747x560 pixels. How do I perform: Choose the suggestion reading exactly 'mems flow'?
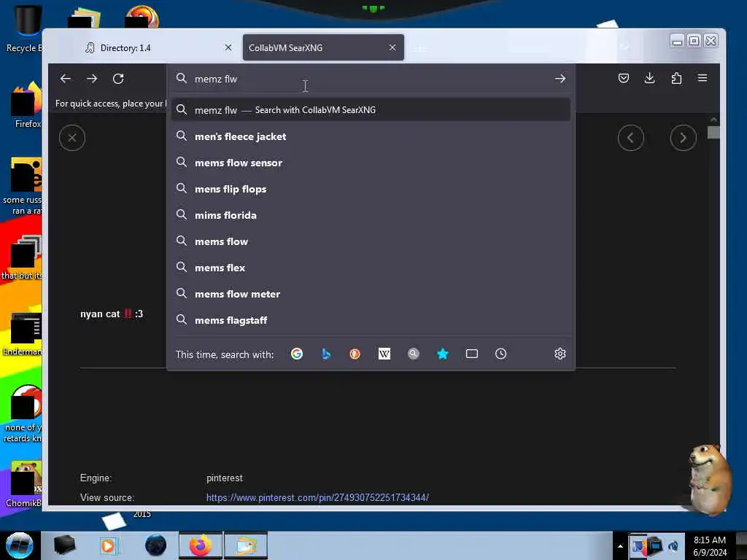pos(371,241)
